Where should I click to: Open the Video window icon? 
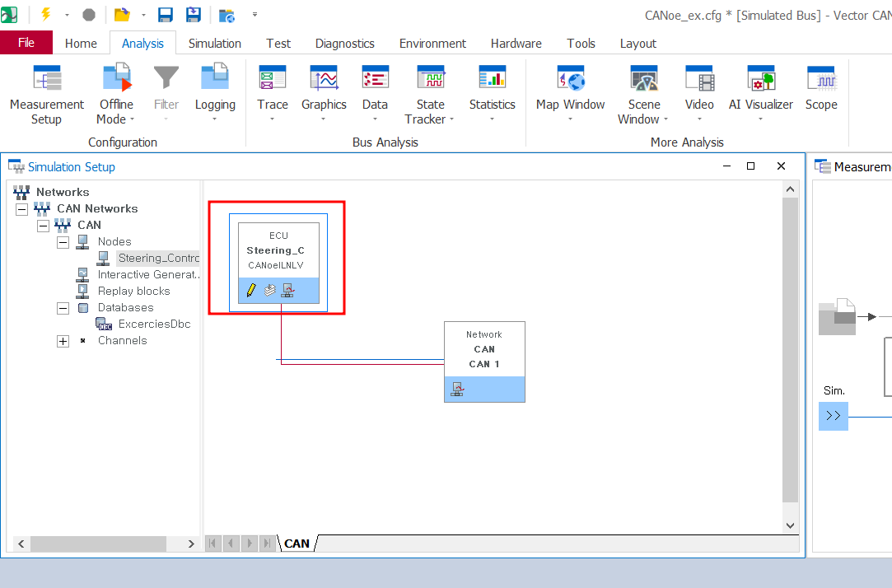pos(699,78)
